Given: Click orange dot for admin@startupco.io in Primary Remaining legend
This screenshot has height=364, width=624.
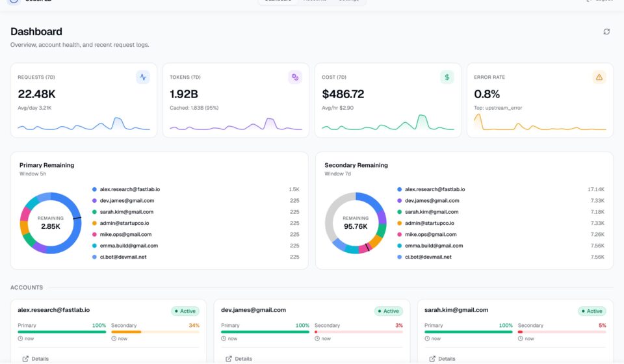Looking at the screenshot, I should [x=94, y=223].
